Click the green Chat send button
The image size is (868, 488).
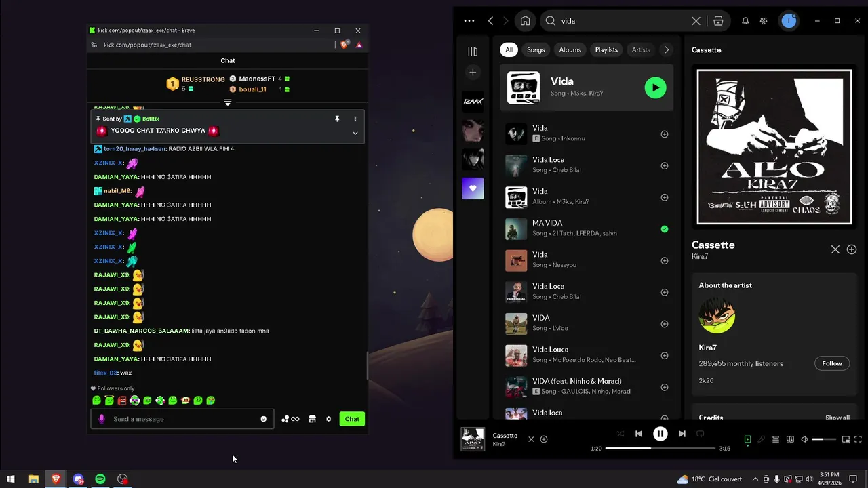click(x=352, y=419)
